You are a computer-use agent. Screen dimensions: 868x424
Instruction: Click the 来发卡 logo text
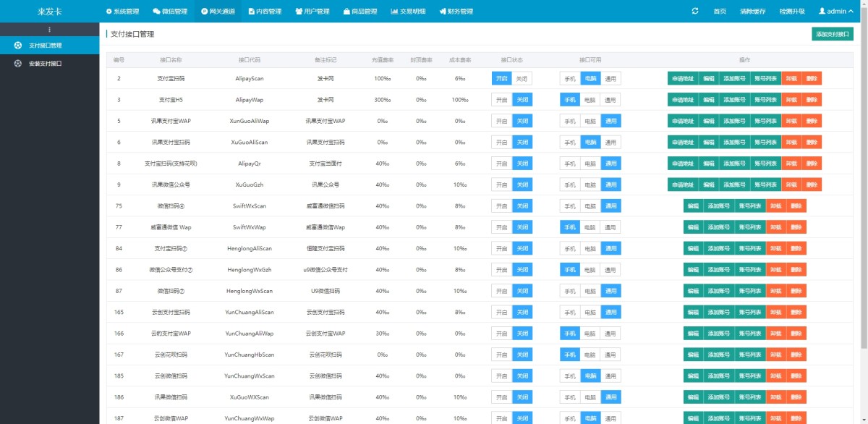pyautogui.click(x=49, y=12)
